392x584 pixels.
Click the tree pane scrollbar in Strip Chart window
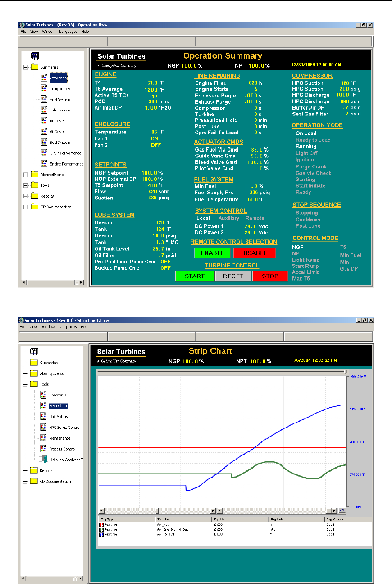pos(53,578)
